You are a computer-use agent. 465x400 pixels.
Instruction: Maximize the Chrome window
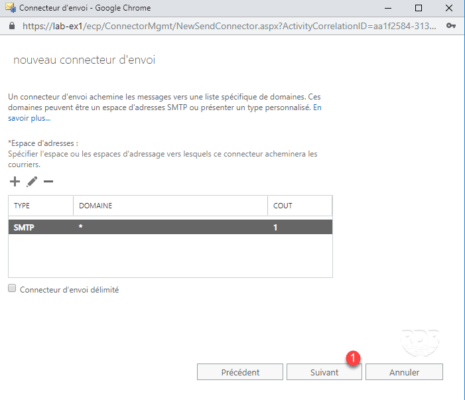[x=418, y=8]
